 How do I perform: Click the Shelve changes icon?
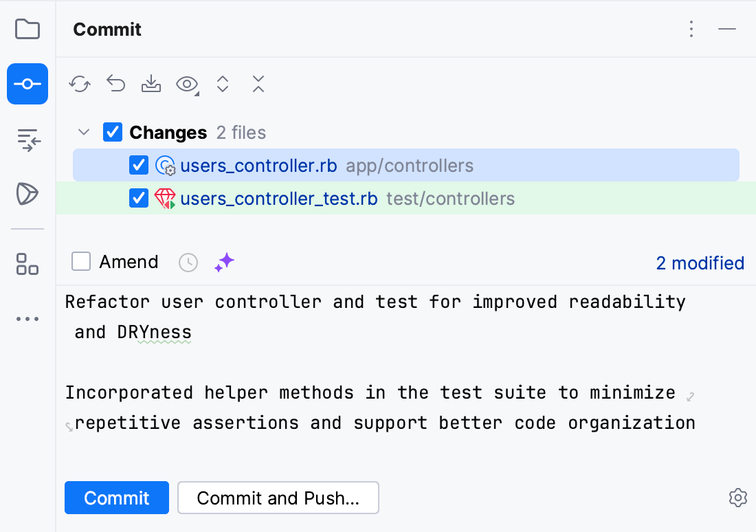151,84
